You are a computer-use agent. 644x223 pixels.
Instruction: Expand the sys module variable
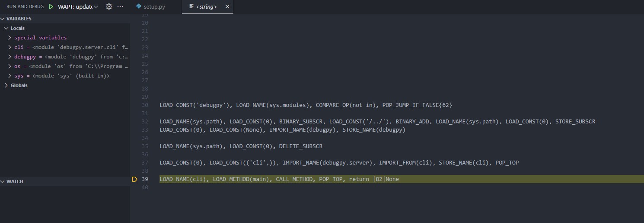click(x=10, y=76)
